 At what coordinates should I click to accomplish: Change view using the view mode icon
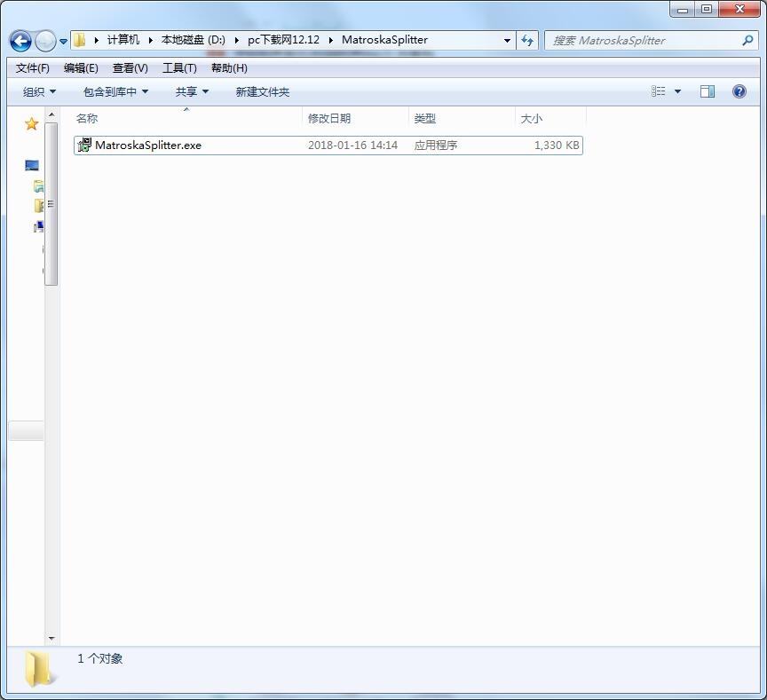pos(659,91)
